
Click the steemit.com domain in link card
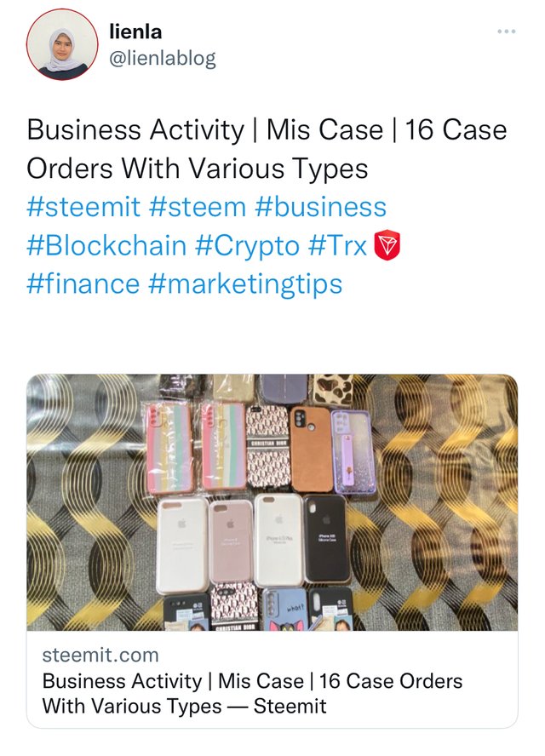[x=100, y=656]
